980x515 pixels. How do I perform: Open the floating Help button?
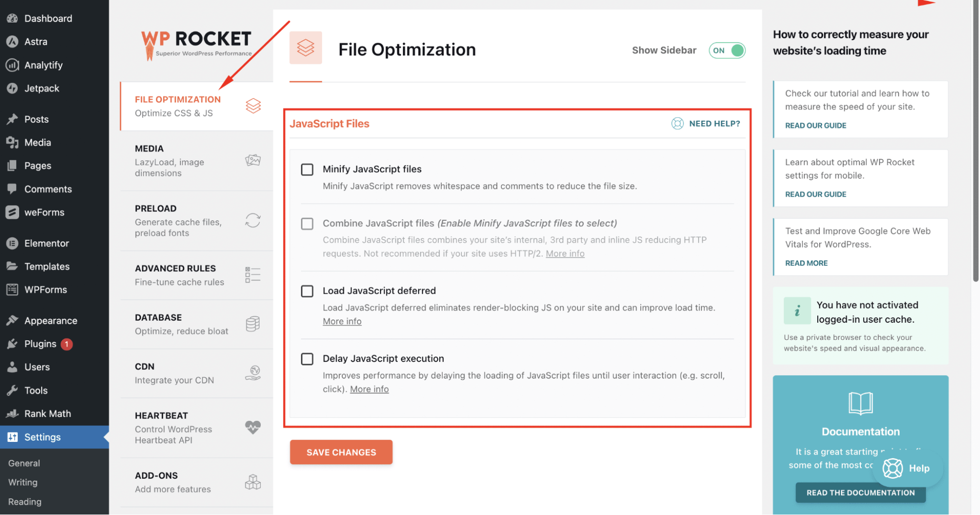907,468
